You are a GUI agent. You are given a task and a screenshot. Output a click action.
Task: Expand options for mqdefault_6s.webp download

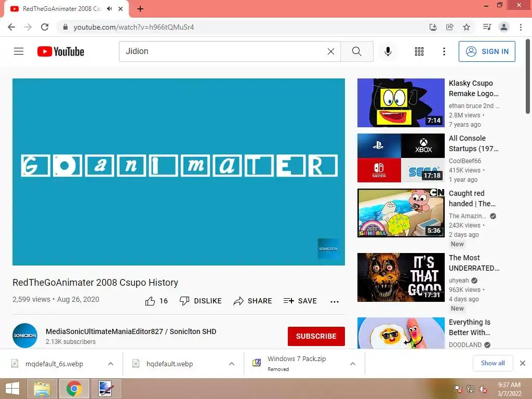click(x=111, y=364)
